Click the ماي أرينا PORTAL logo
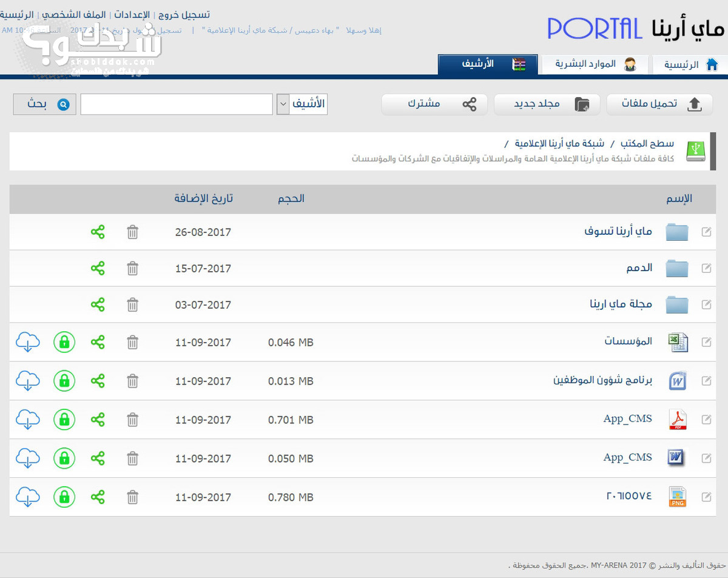This screenshot has width=728, height=578. click(636, 29)
